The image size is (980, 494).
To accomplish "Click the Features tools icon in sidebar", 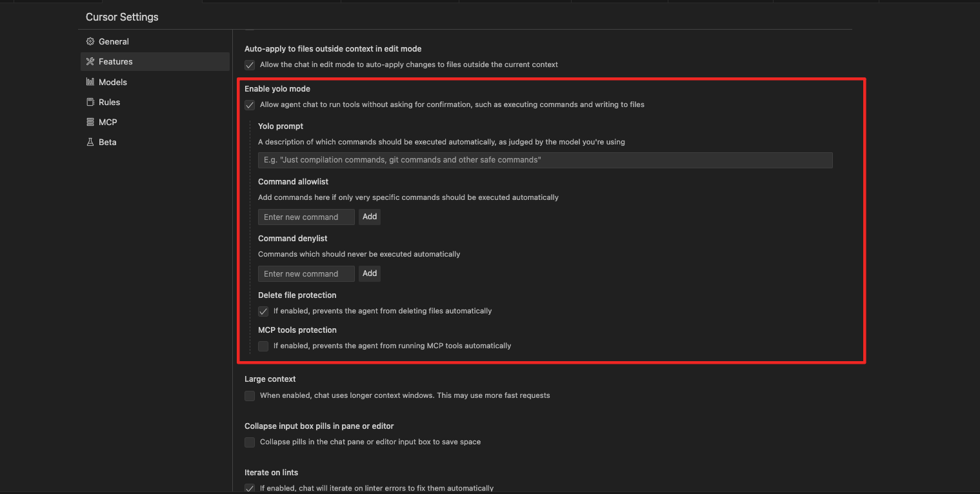I will coord(90,62).
